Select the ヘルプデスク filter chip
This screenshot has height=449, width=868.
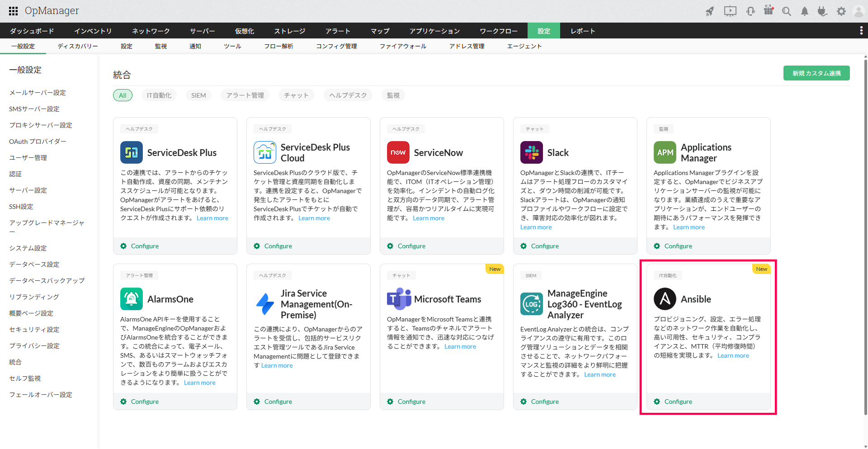(x=348, y=95)
